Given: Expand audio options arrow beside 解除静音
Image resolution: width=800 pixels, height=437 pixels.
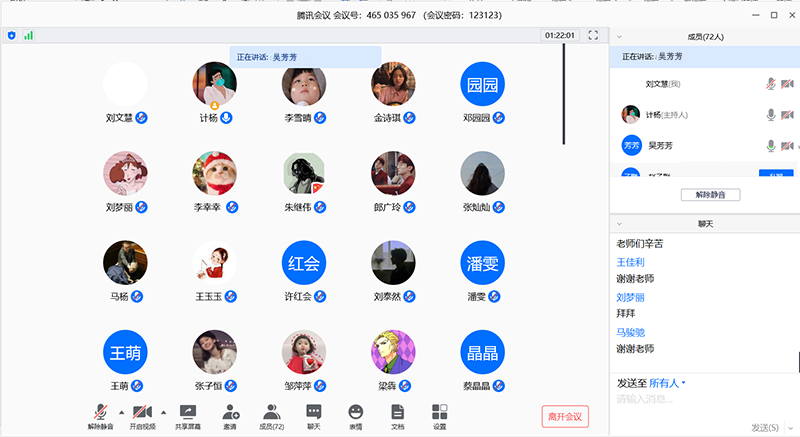Looking at the screenshot, I should [122, 411].
